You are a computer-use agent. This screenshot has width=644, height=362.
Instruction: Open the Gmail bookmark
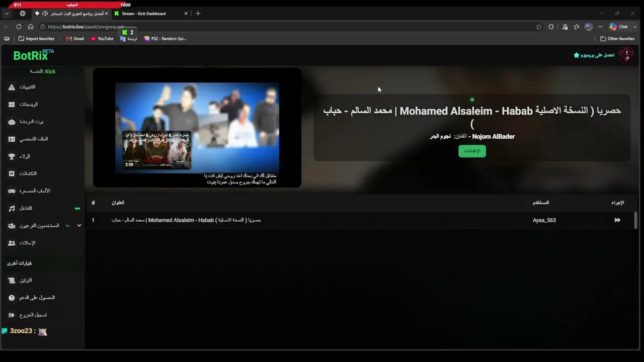(75, 39)
